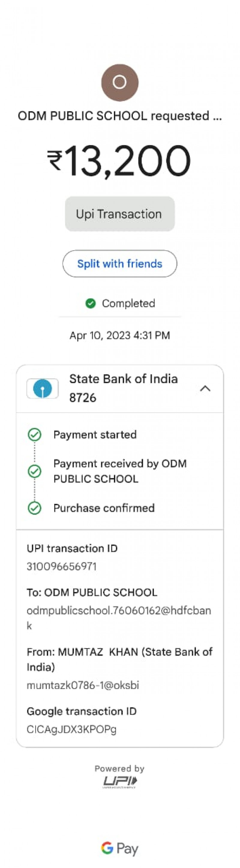Image resolution: width=240 pixels, height=868 pixels.
Task: Tap the Payment received by ODM PUBLIC SCHOOL text
Action: [x=120, y=471]
